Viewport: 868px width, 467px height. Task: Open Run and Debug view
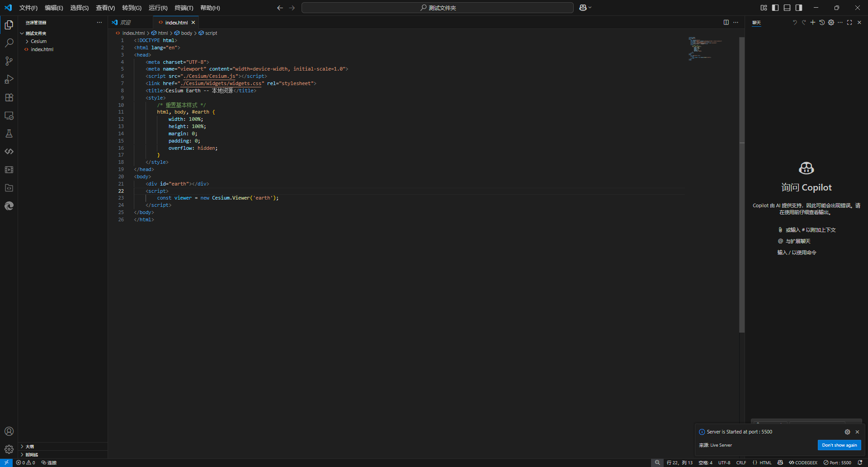pyautogui.click(x=9, y=79)
